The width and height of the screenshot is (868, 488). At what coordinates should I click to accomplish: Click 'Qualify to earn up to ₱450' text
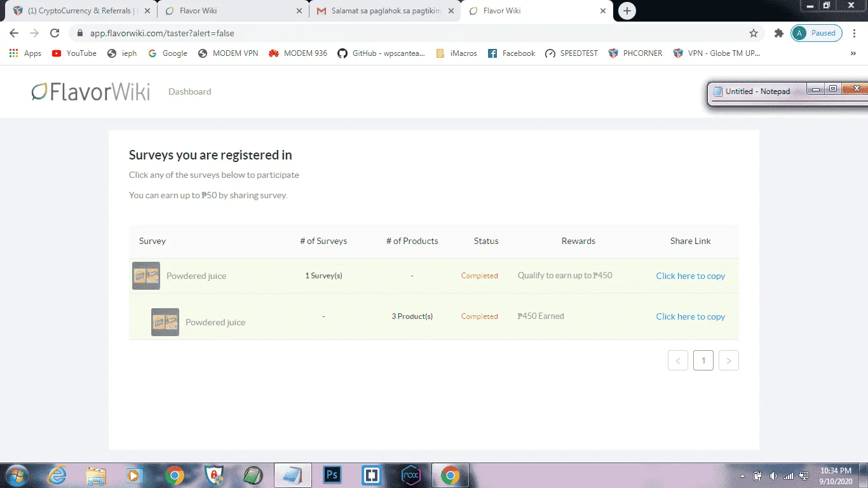565,275
